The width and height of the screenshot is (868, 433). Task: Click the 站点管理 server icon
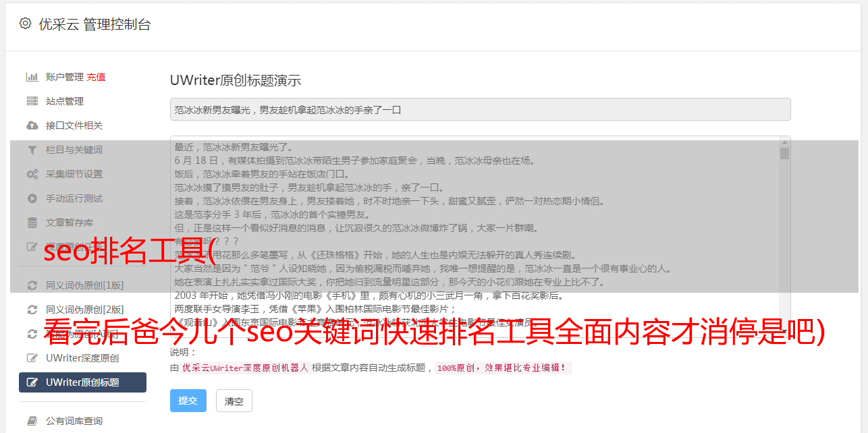tap(32, 101)
